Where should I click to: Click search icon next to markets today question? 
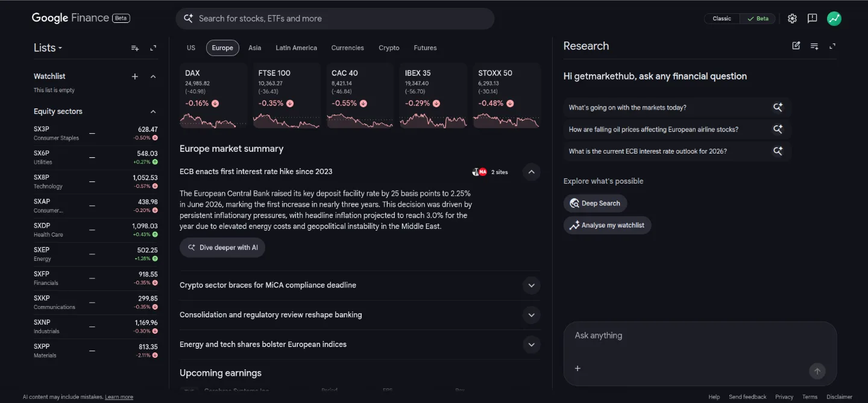[x=778, y=107]
